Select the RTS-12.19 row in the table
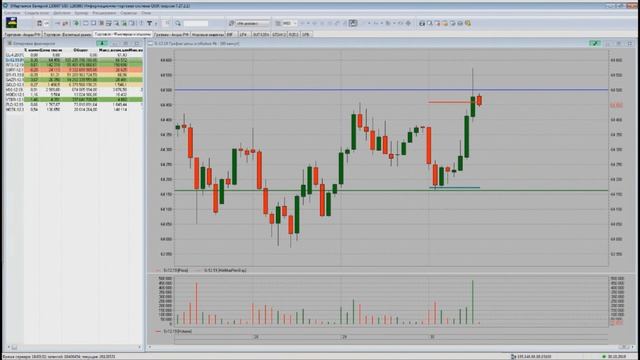 (x=73, y=65)
